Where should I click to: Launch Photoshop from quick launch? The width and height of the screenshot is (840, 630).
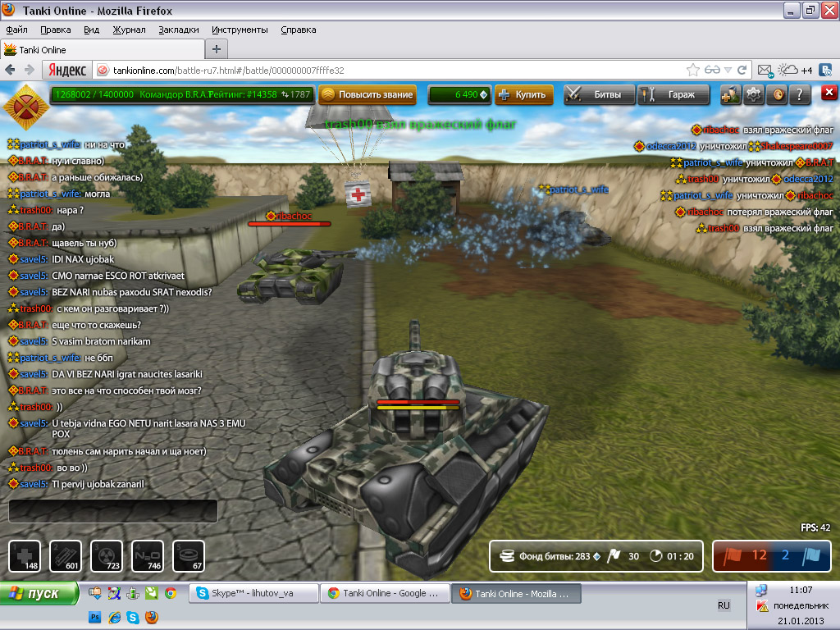[x=95, y=617]
